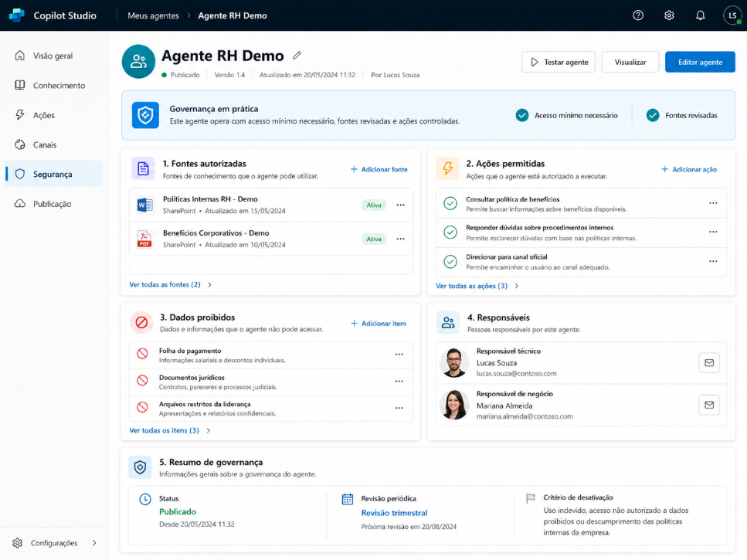
Task: Go to Visão geral in sidebar
Action: [x=54, y=56]
